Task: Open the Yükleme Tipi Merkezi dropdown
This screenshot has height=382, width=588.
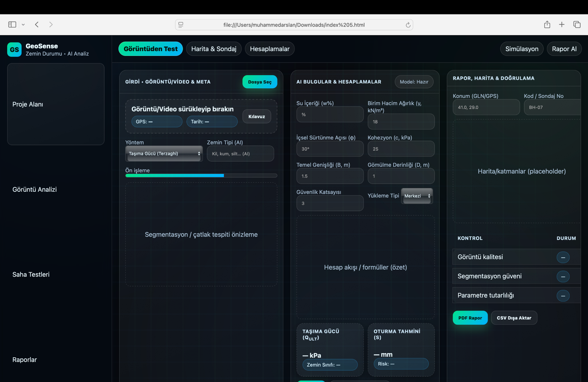Action: coord(417,196)
